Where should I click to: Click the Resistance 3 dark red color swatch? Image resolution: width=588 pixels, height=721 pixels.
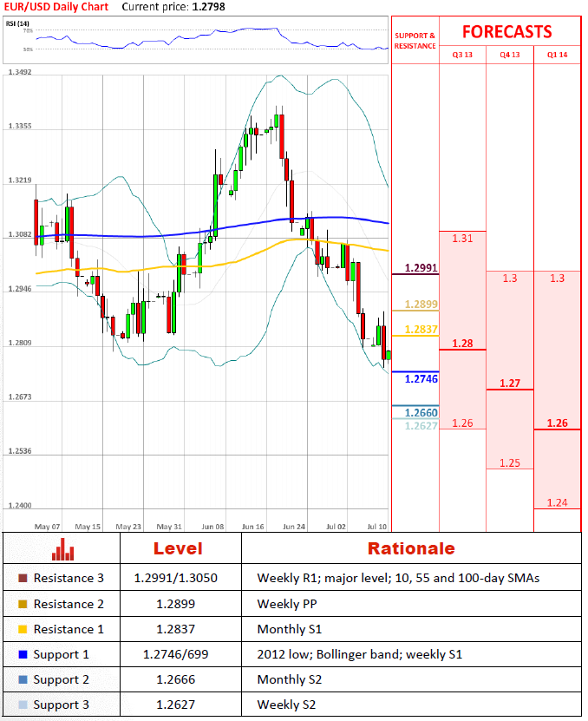[x=23, y=578]
